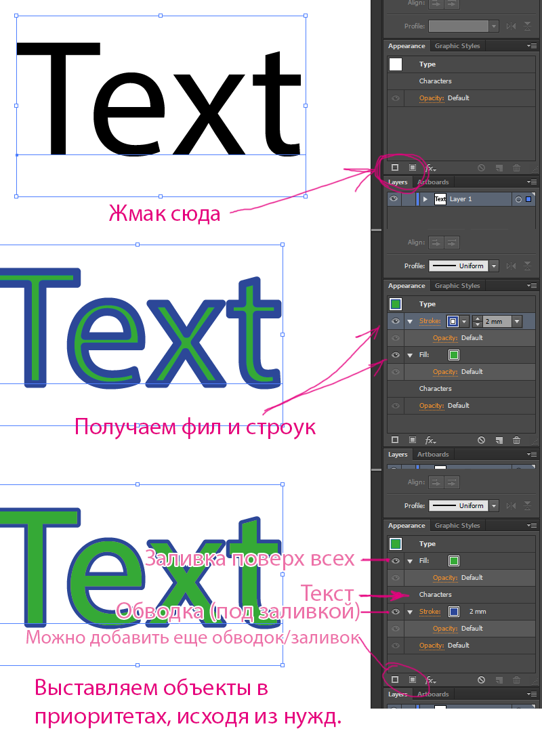This screenshot has width=542, height=756.
Task: Click Delete trash icon in Stroke-first Appearance panel
Action: (516, 440)
